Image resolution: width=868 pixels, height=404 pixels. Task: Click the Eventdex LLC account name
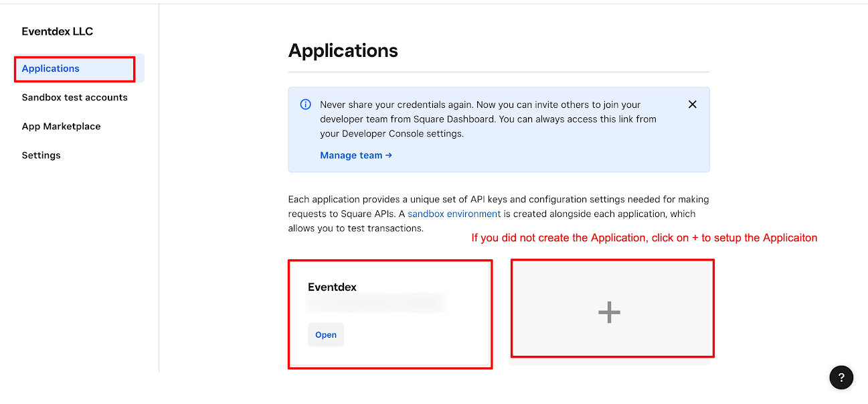tap(57, 31)
